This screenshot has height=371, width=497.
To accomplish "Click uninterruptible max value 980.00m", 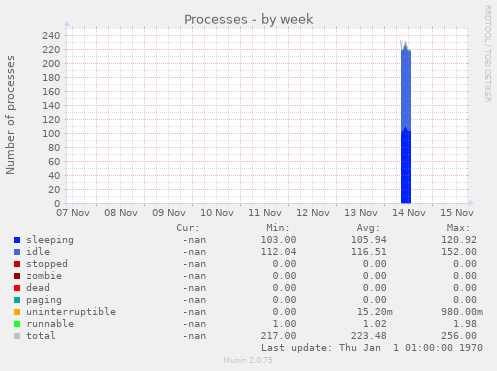I will (x=462, y=312).
